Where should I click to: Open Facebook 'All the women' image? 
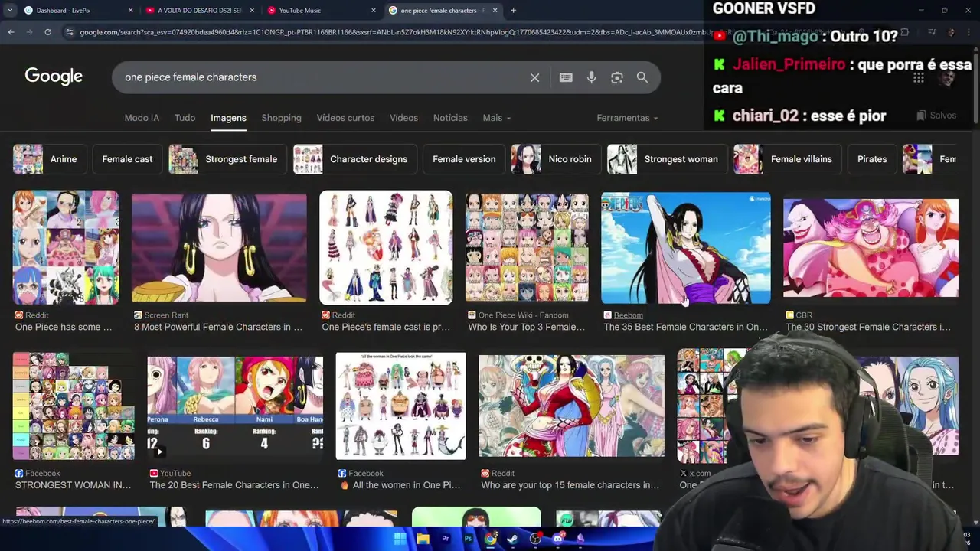[400, 406]
